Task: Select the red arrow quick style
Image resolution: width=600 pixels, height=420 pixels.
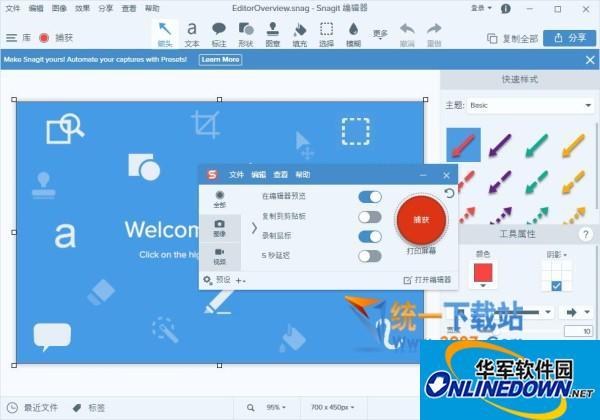Action: click(x=463, y=145)
